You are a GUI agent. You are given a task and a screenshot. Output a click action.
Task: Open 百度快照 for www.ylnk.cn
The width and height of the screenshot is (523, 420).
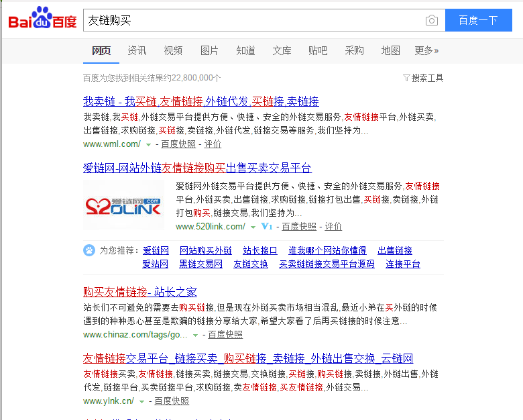point(172,401)
